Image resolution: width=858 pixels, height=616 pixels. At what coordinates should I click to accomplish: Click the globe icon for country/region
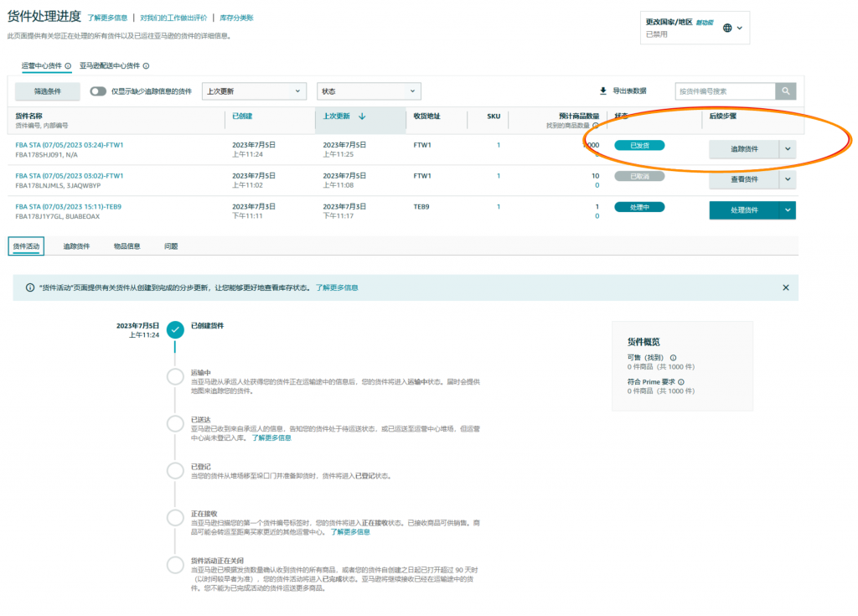[727, 28]
